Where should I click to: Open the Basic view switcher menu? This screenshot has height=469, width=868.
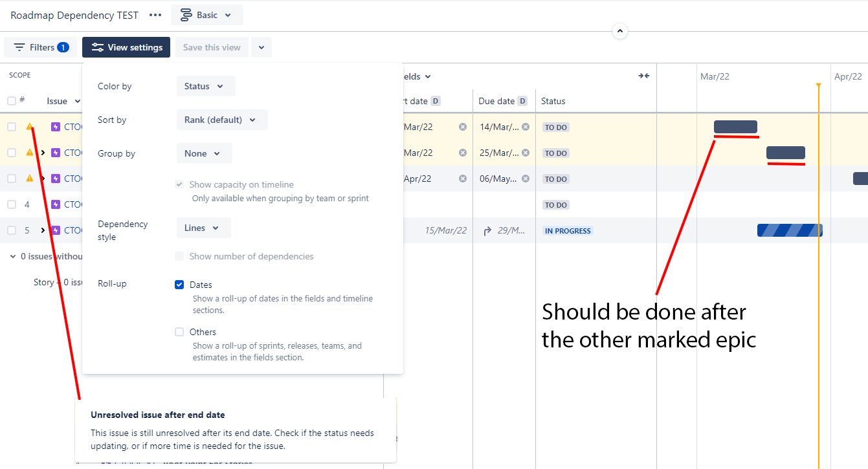(206, 14)
